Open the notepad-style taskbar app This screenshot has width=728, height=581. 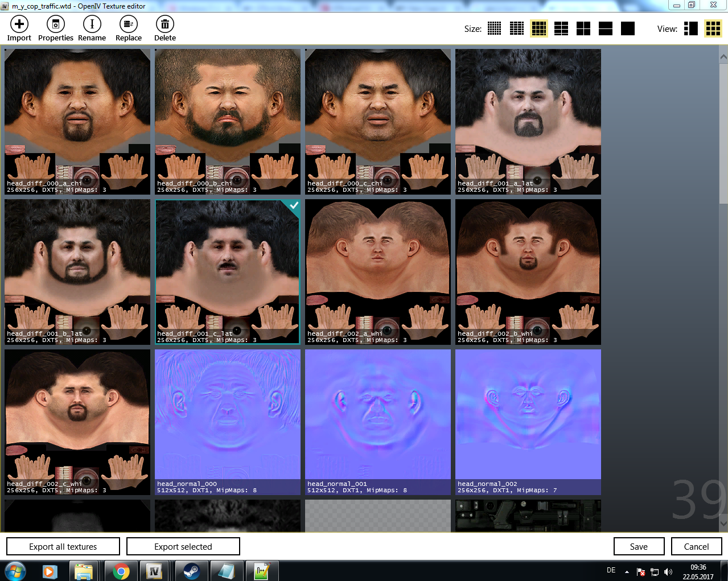tap(227, 571)
